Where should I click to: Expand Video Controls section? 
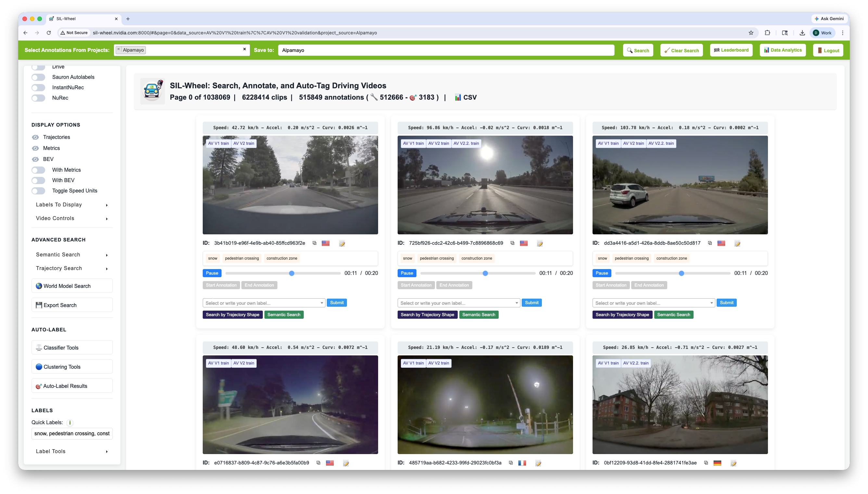pos(72,218)
